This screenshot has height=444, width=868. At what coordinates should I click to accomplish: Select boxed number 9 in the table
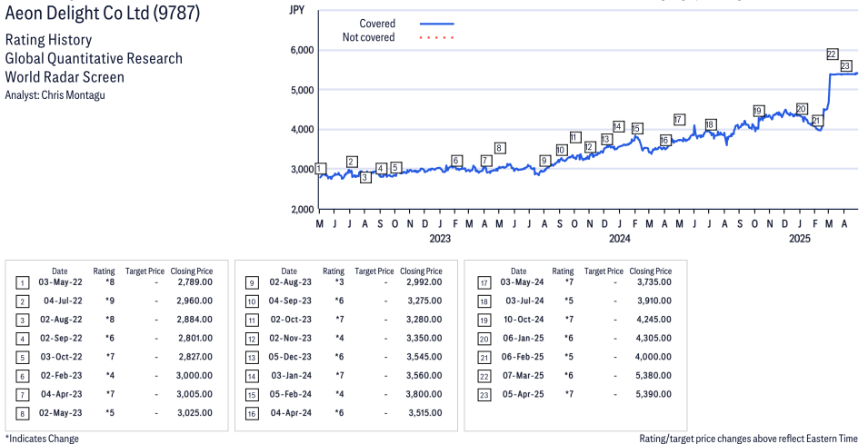pyautogui.click(x=252, y=283)
